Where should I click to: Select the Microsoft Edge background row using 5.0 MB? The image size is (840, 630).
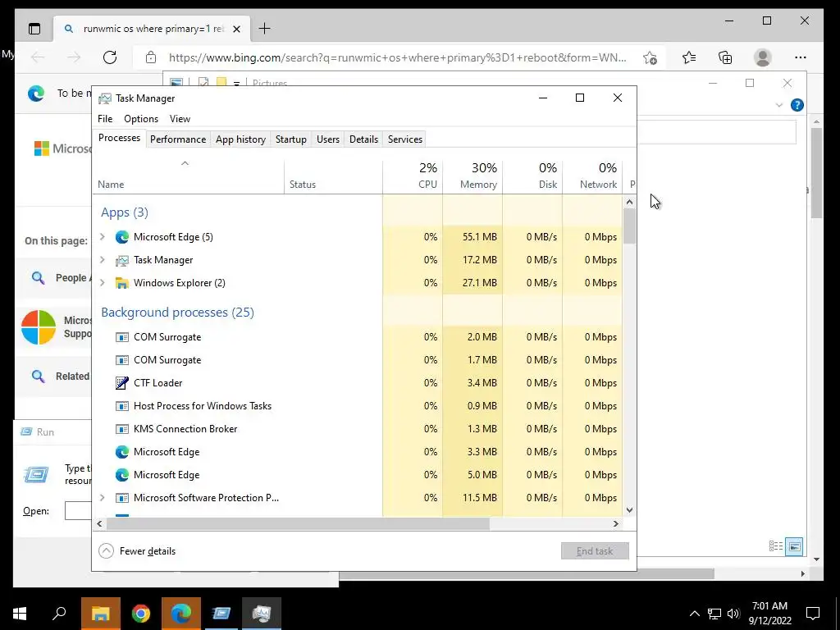tap(358, 475)
